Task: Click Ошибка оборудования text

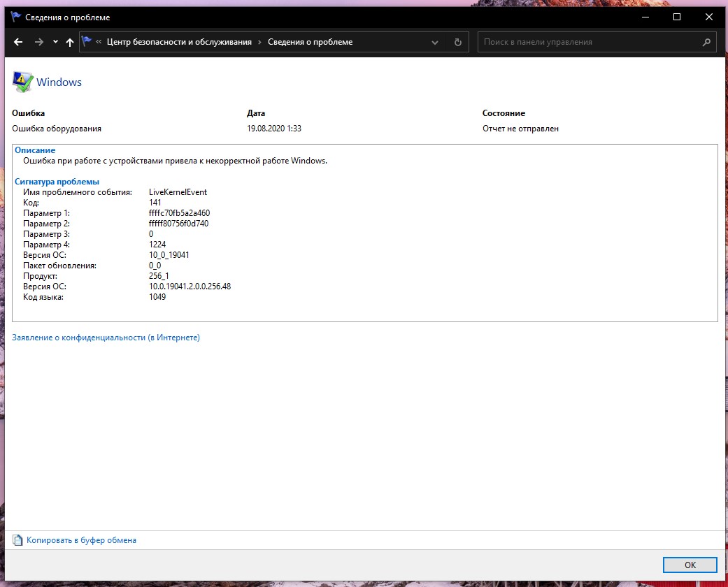Action: click(57, 129)
